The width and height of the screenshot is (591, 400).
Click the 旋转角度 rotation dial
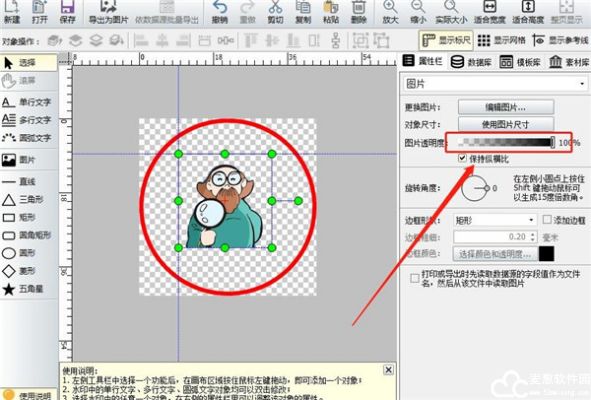(475, 188)
